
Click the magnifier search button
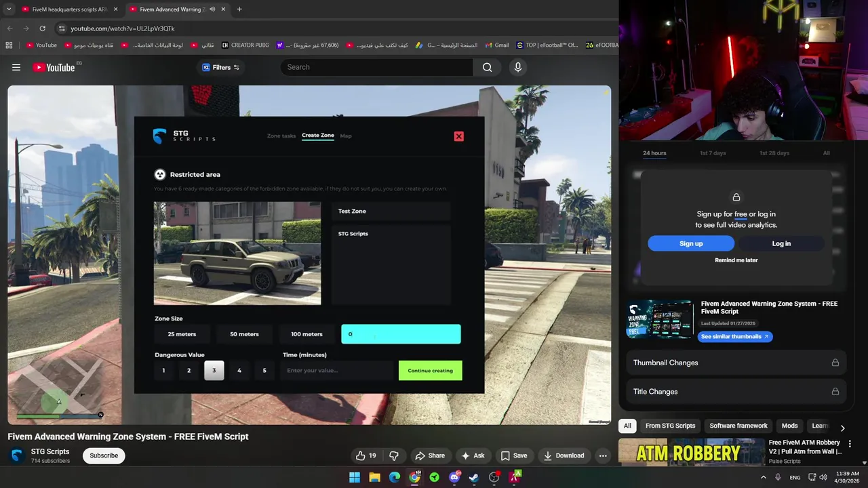pyautogui.click(x=487, y=67)
